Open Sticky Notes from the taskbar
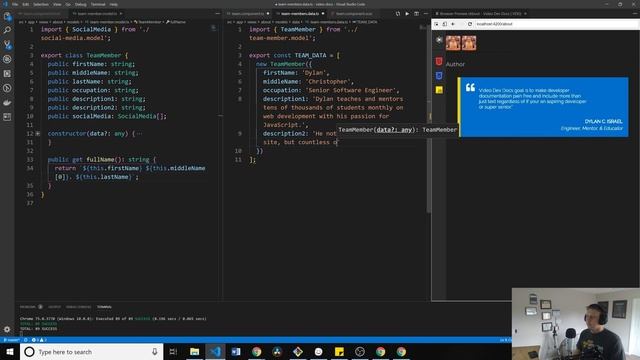 coord(339,351)
